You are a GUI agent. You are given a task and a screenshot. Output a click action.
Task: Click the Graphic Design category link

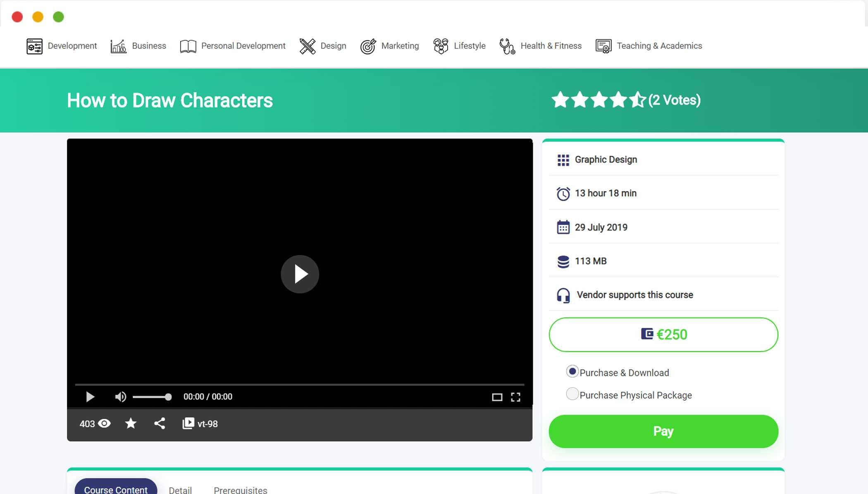coord(606,160)
